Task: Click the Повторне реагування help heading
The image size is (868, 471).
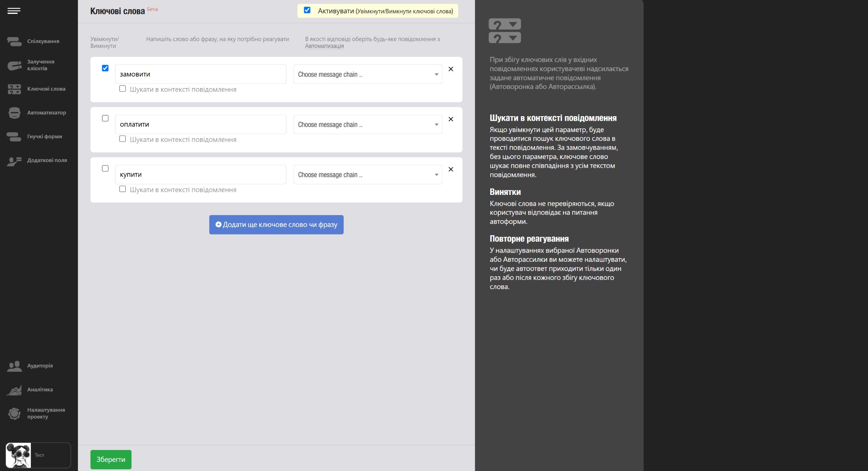Action: tap(529, 239)
